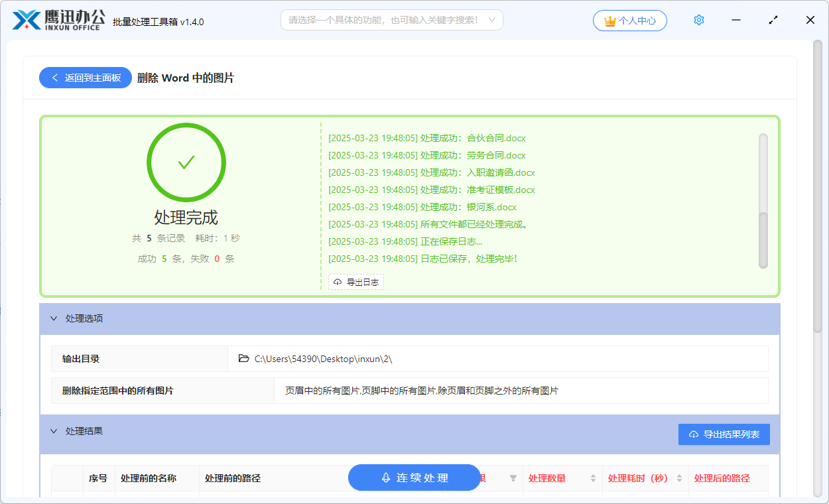Click the 处理完成 status text
Image resolution: width=829 pixels, height=504 pixels.
click(x=186, y=218)
